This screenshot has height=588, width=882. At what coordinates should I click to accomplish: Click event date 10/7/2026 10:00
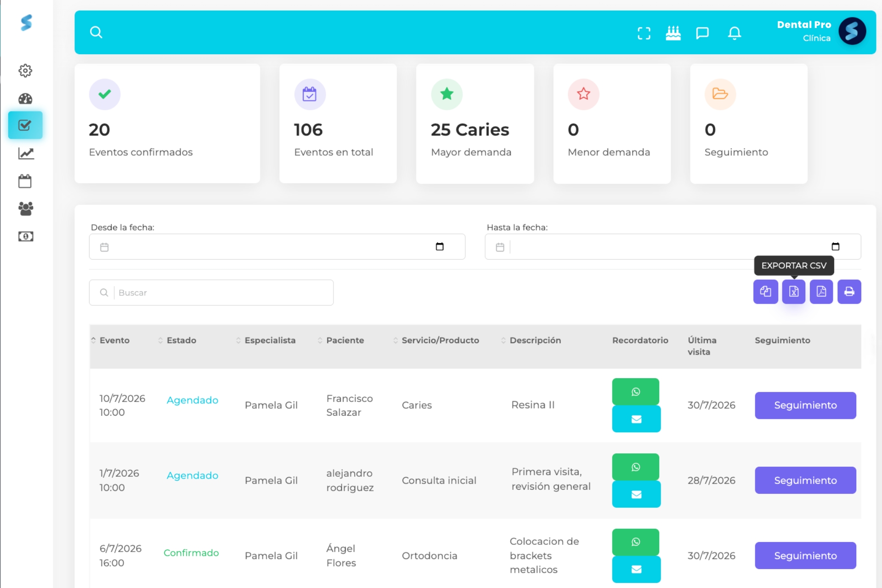pyautogui.click(x=122, y=405)
